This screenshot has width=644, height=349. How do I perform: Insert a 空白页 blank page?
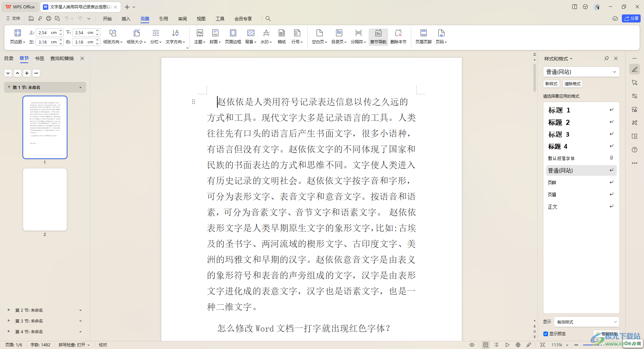(x=319, y=37)
